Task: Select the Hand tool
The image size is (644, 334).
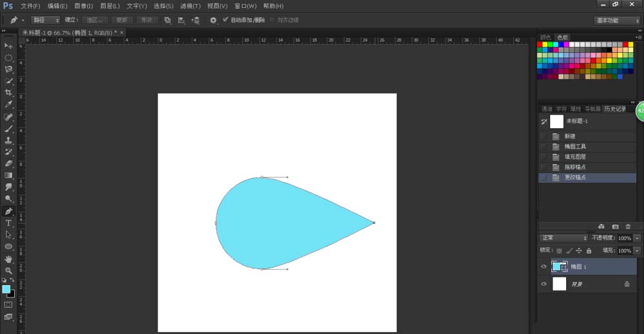Action: pos(9,259)
